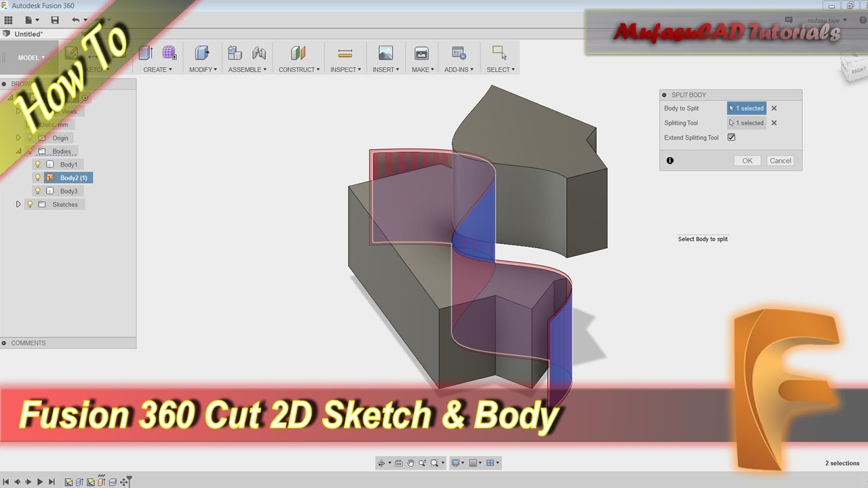Click the move feature in timeline
This screenshot has height=488, width=868.
123,482
